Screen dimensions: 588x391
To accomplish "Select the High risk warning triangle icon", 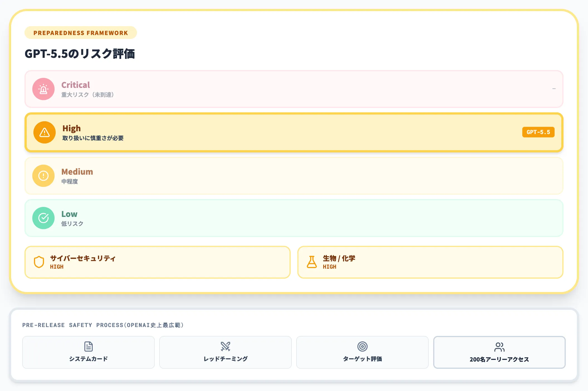I will [x=44, y=132].
